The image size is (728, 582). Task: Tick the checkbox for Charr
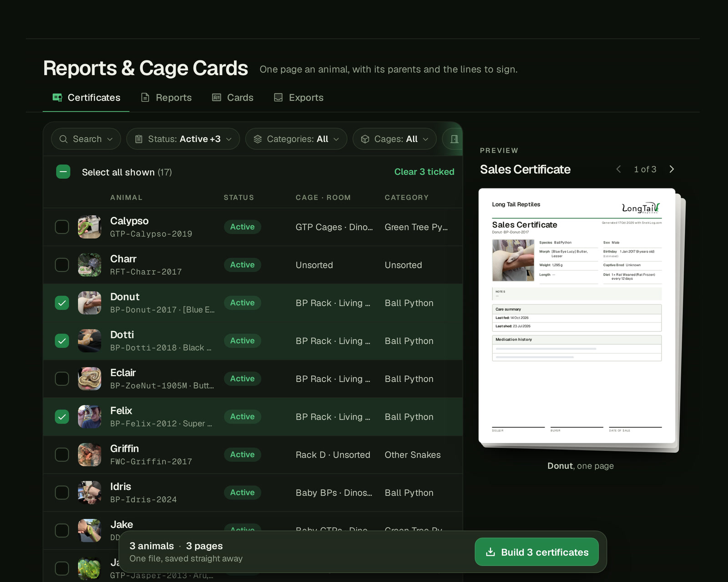coord(62,265)
